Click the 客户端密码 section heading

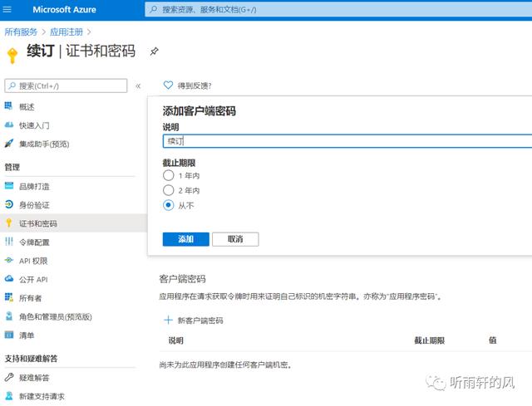183,279
